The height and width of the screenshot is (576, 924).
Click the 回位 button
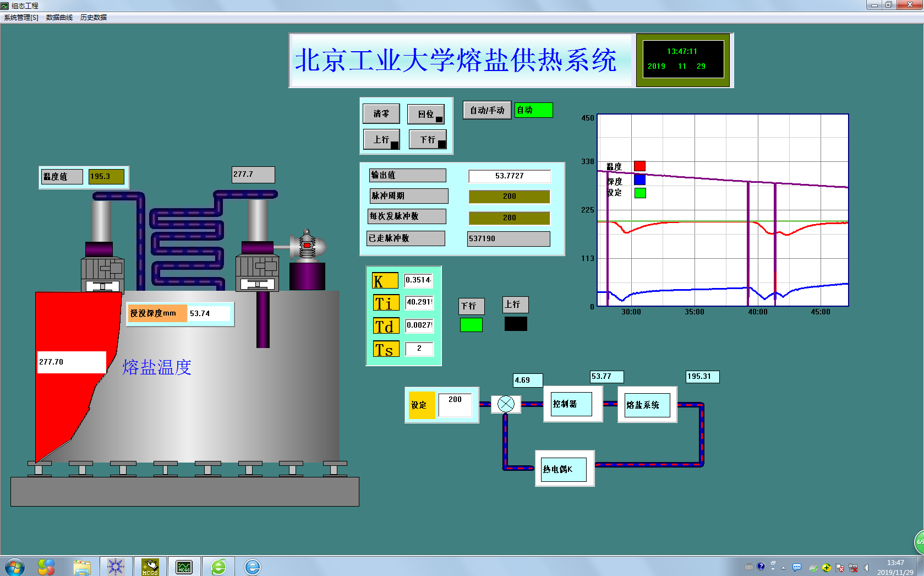426,115
